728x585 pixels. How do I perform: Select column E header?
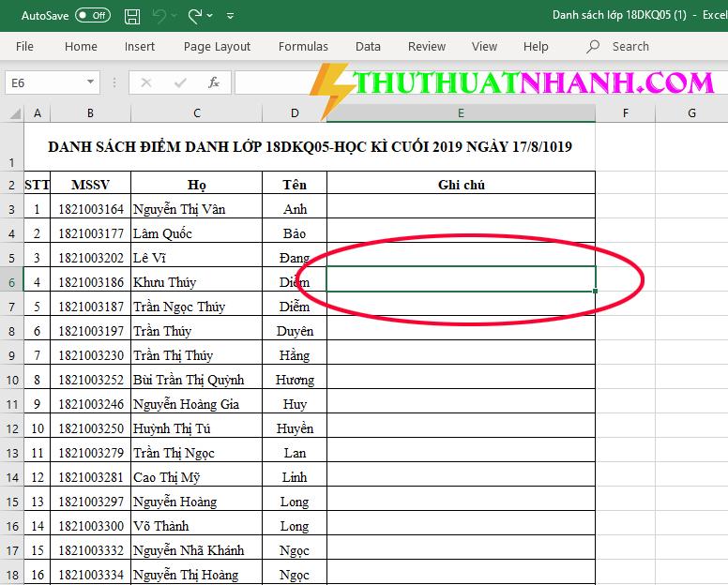point(461,113)
